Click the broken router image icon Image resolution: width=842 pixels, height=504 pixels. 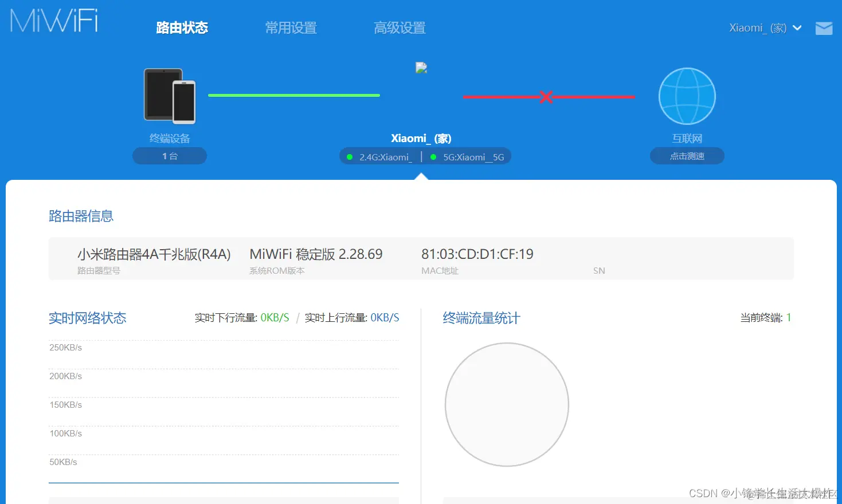[x=421, y=68]
